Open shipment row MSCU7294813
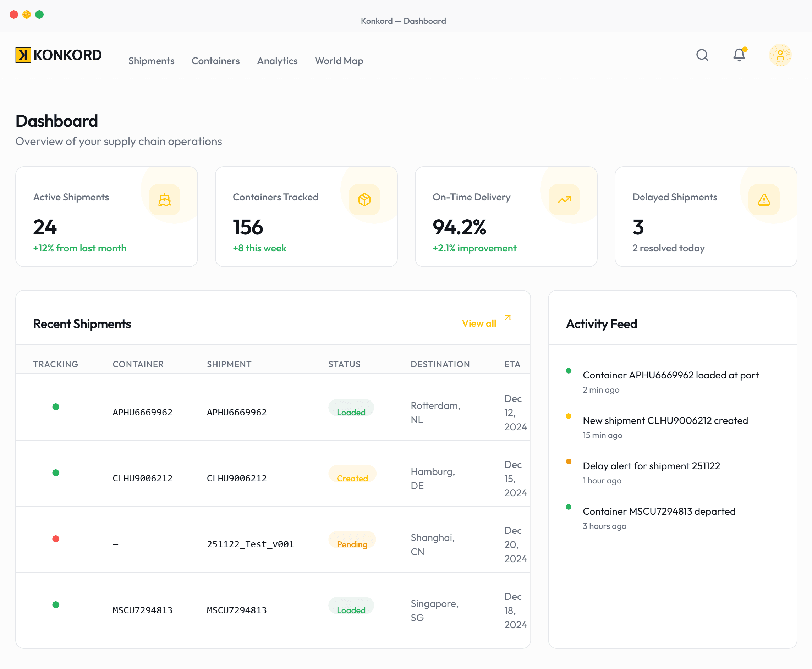This screenshot has width=812, height=669. [x=236, y=610]
